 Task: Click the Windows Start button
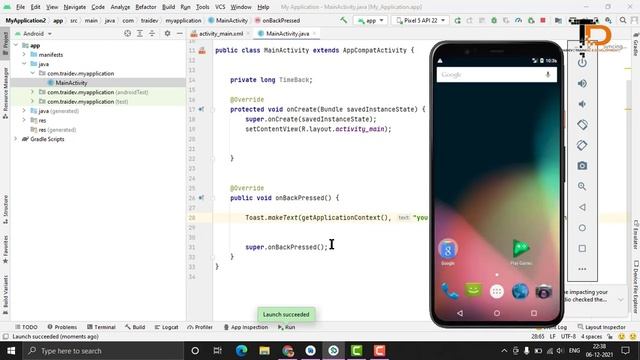(11, 351)
